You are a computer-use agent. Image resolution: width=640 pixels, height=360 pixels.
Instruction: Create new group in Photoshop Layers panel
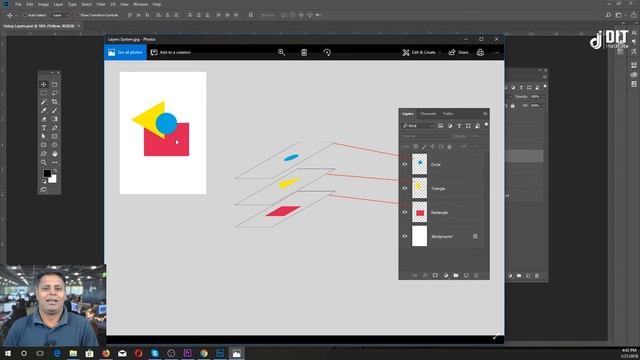click(x=519, y=276)
